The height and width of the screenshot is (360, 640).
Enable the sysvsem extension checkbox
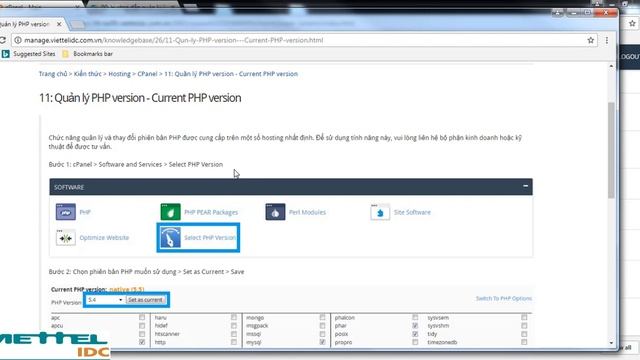point(524,317)
